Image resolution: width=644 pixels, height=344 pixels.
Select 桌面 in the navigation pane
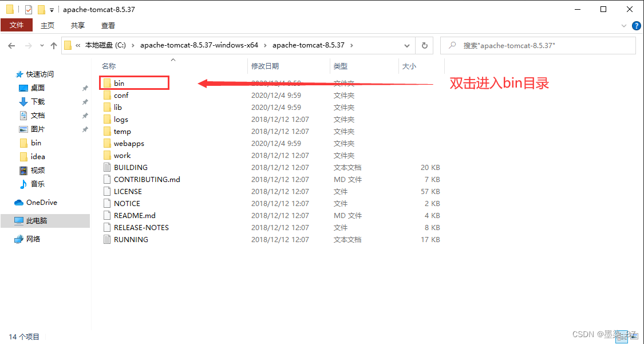pyautogui.click(x=38, y=88)
